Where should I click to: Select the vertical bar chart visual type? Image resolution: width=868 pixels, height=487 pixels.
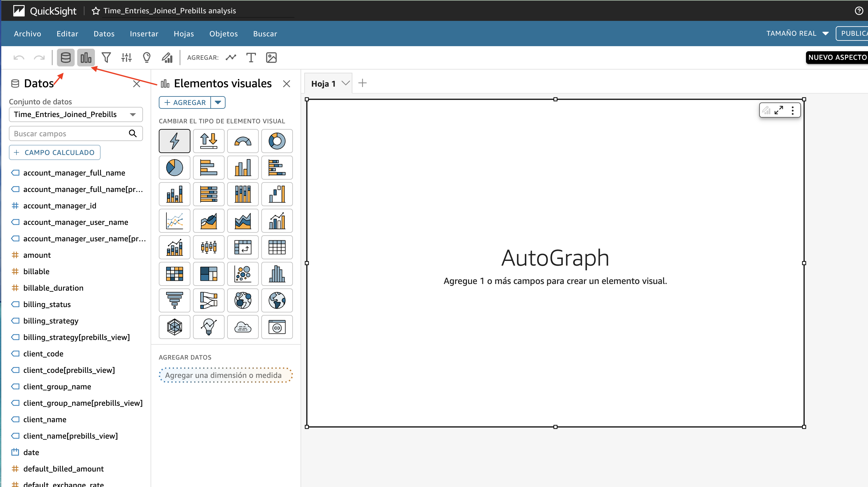(x=243, y=167)
